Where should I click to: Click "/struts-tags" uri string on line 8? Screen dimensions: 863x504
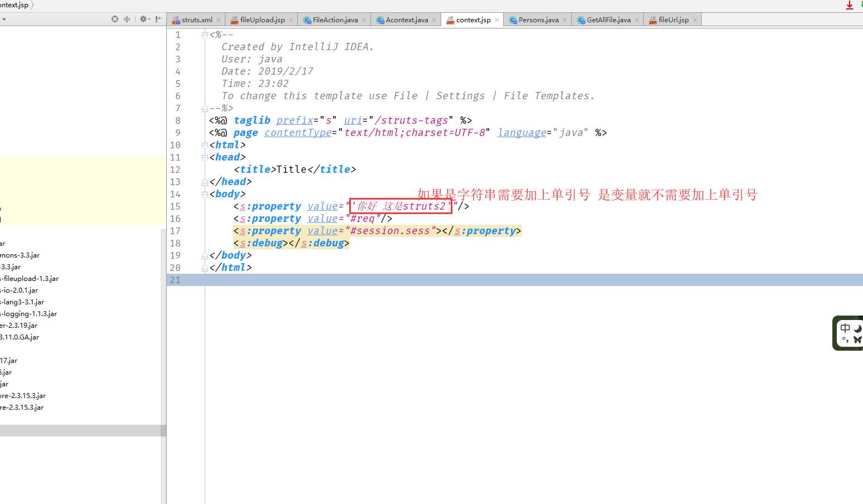coord(412,120)
